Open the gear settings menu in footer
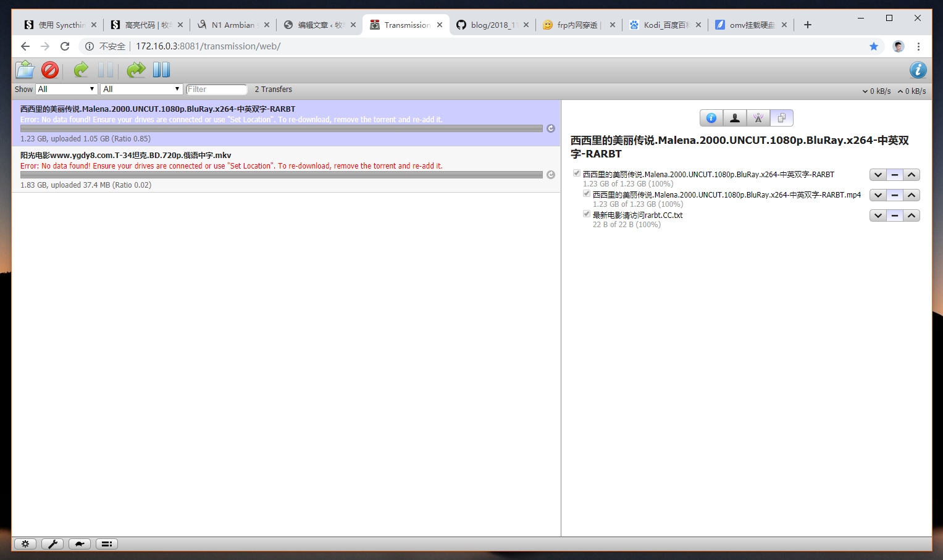 click(x=25, y=544)
